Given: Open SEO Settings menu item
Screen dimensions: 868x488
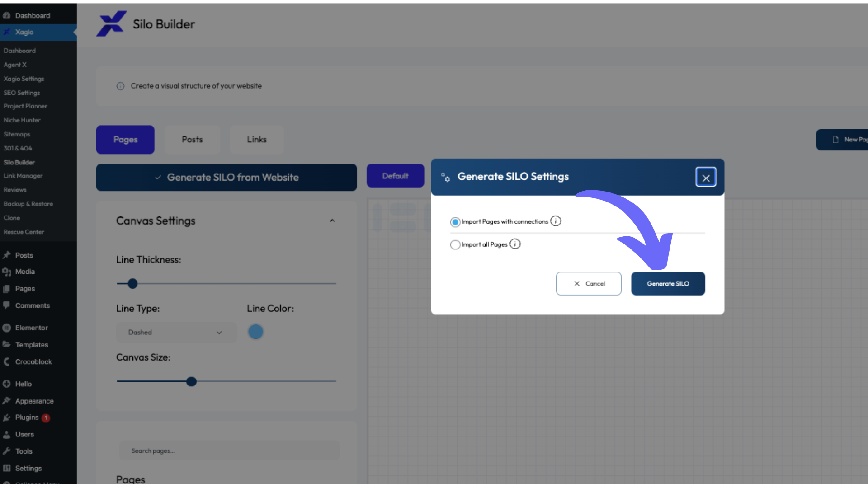Looking at the screenshot, I should [x=22, y=93].
